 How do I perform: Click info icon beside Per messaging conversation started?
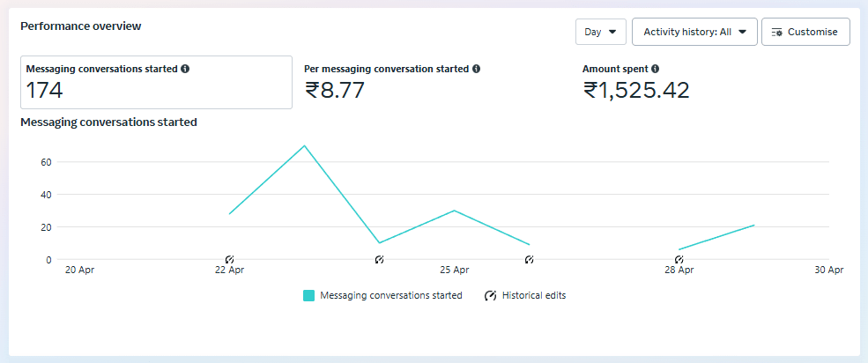476,69
